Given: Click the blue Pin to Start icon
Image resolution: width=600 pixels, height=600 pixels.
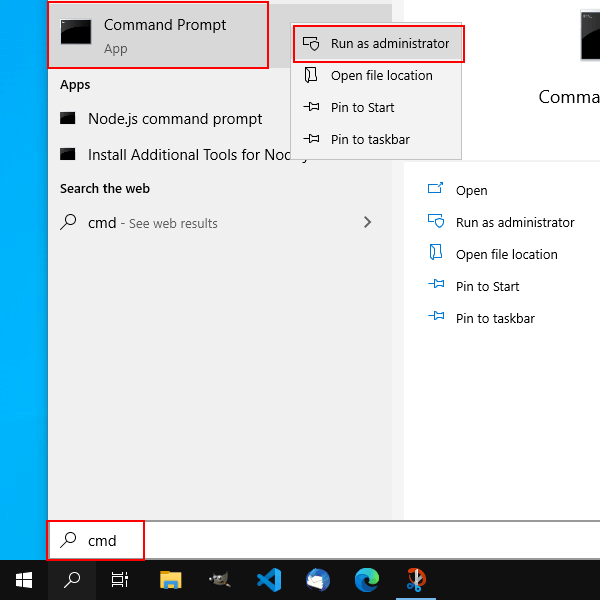Looking at the screenshot, I should click(x=436, y=284).
